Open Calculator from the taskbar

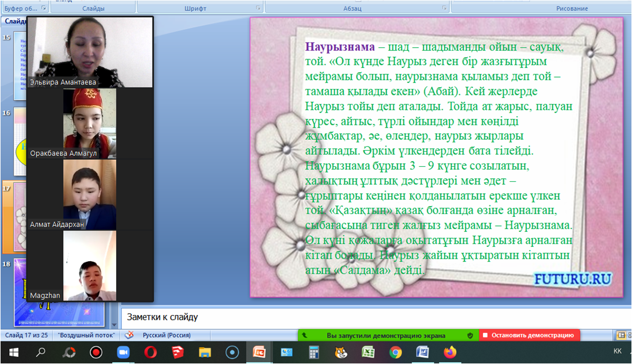(x=314, y=352)
